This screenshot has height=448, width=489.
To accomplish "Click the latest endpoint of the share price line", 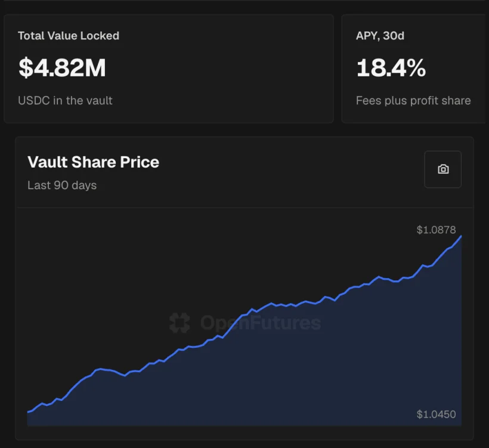I will pos(461,236).
